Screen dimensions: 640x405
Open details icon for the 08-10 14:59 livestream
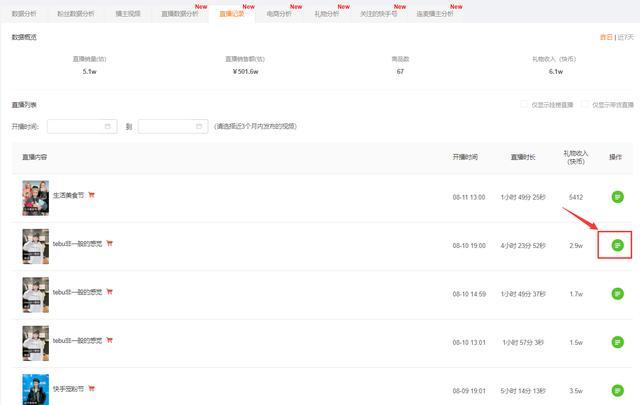point(617,294)
